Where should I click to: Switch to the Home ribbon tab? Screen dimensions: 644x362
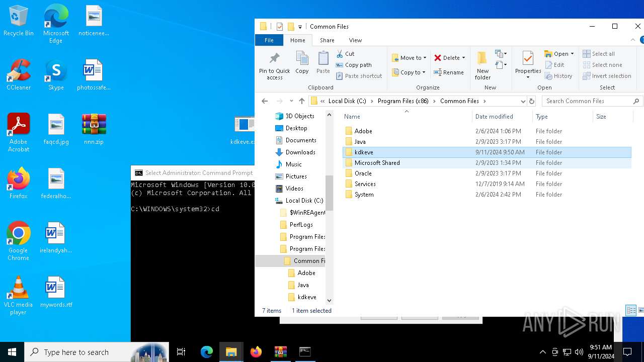click(297, 40)
